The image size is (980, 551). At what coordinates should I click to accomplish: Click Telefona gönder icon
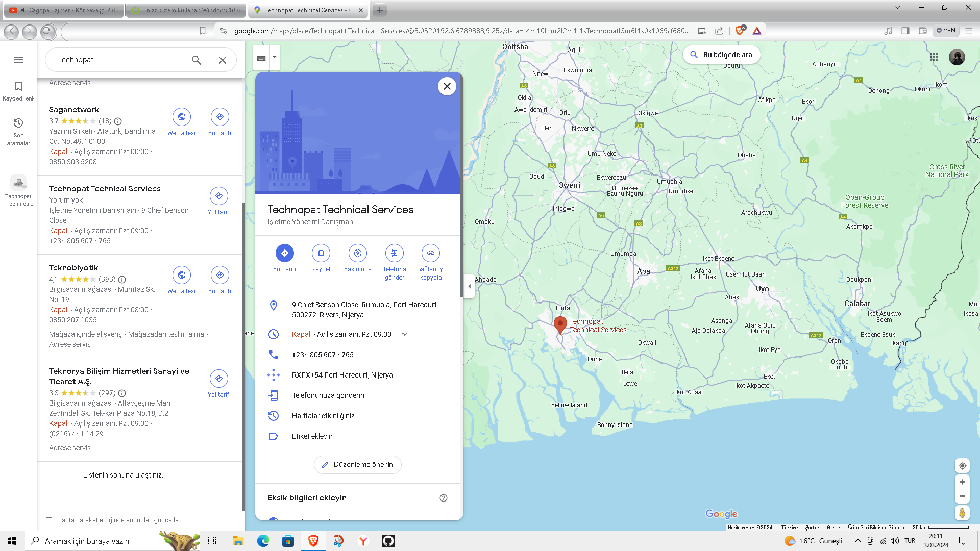394,253
